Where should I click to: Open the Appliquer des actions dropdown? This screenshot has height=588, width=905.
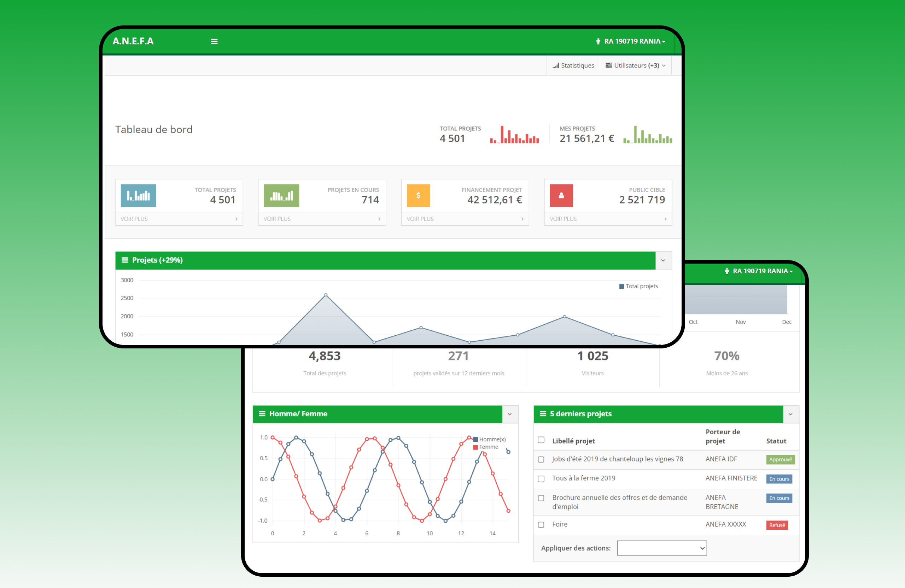pyautogui.click(x=661, y=548)
